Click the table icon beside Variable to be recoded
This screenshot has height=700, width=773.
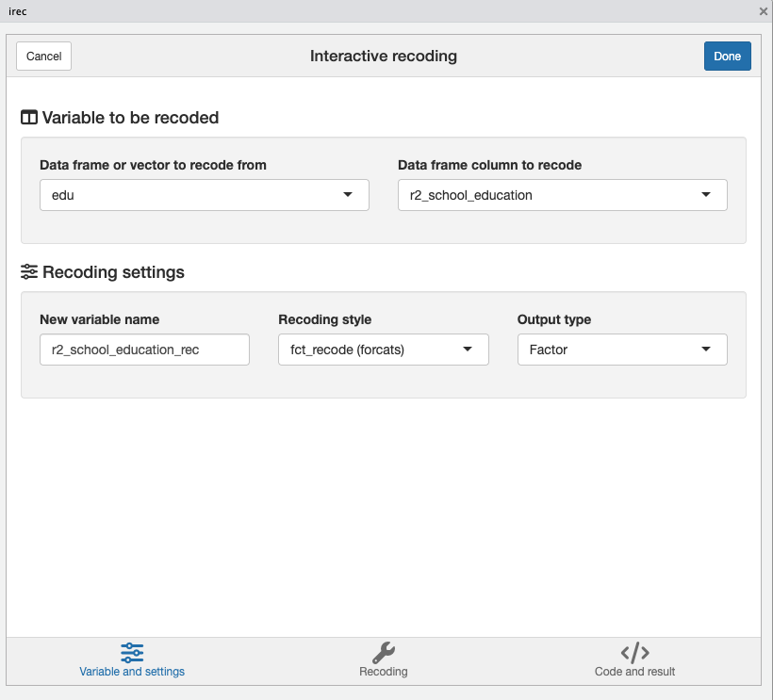click(28, 117)
